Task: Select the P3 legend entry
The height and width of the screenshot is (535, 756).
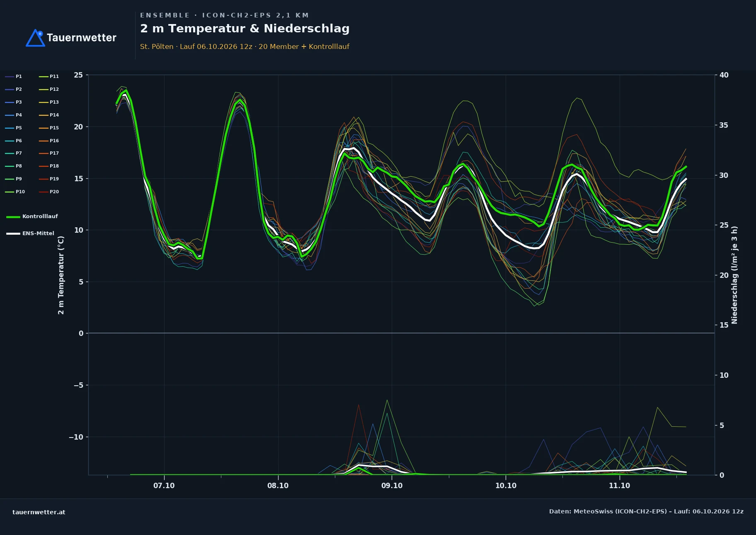Action: (14, 102)
